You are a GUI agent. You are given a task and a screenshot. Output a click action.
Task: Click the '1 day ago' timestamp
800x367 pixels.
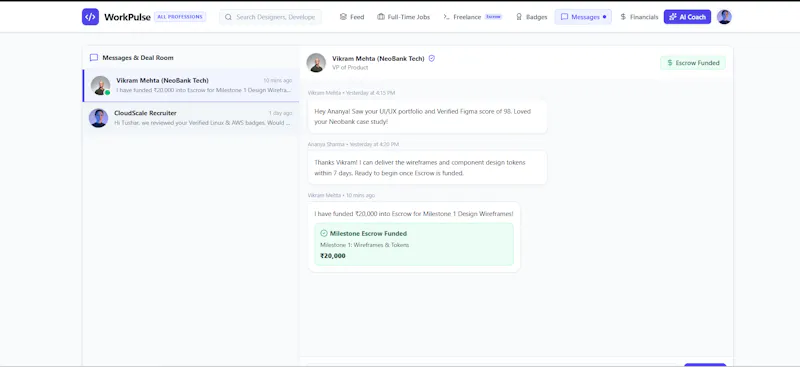pos(280,113)
